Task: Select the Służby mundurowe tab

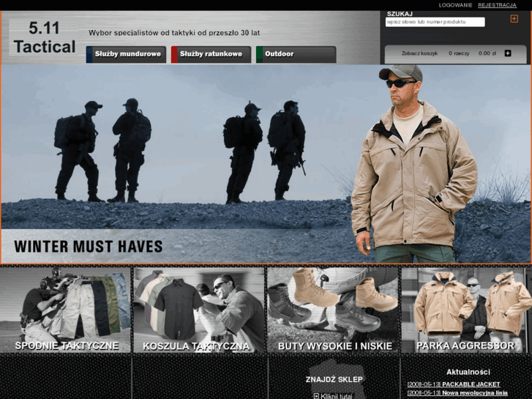Action: 126,54
